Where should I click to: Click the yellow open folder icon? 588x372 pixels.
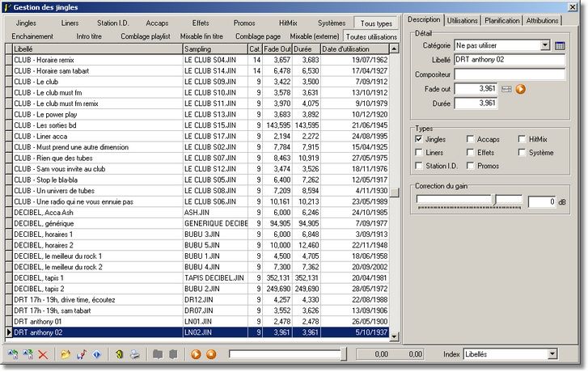(x=66, y=354)
